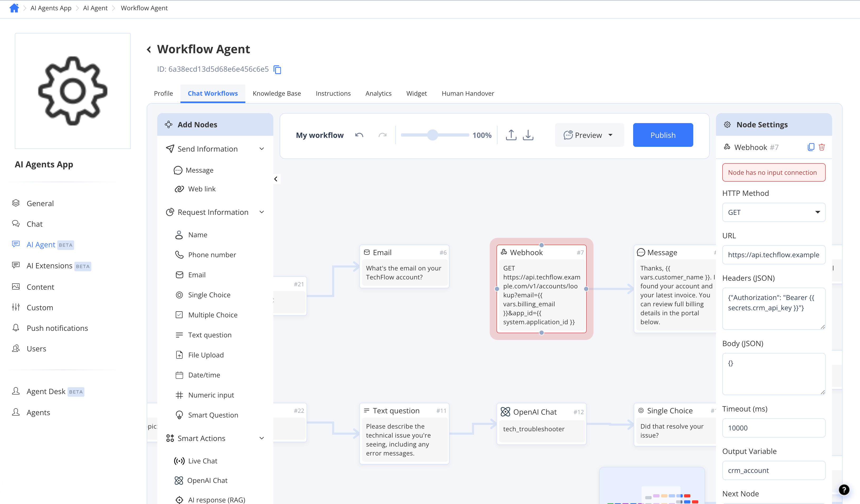The height and width of the screenshot is (504, 860).
Task: Duplicate the Webhook #7 node
Action: [811, 147]
